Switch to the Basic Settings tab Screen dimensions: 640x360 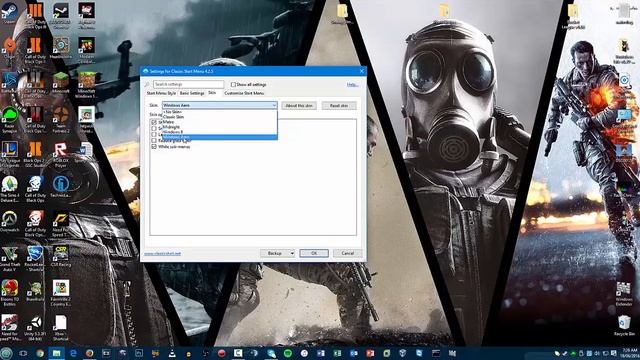[192, 93]
